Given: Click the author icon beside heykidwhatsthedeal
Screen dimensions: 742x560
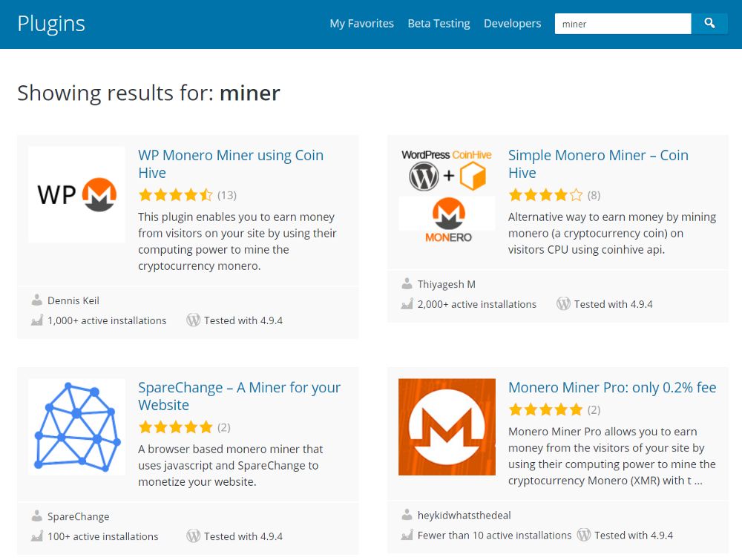Looking at the screenshot, I should pos(407,515).
